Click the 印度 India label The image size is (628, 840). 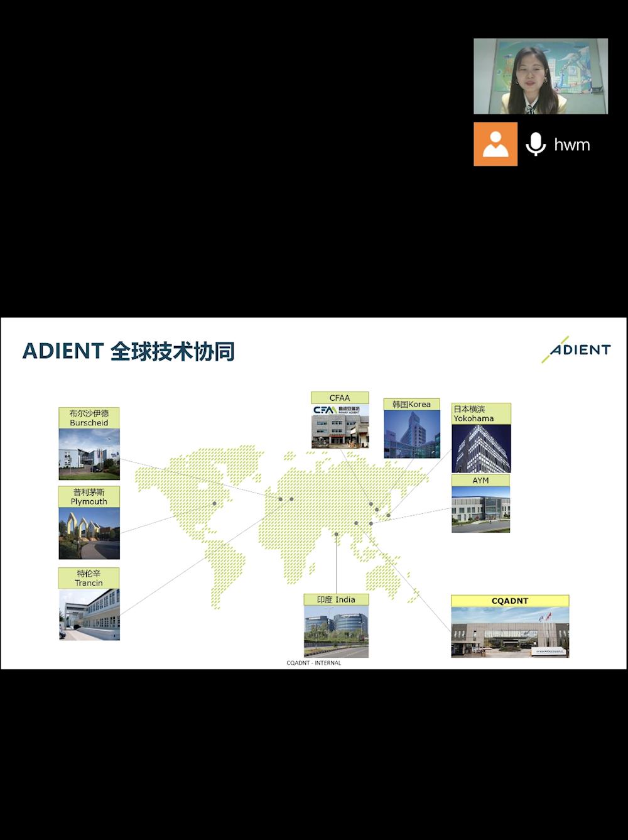click(x=336, y=599)
